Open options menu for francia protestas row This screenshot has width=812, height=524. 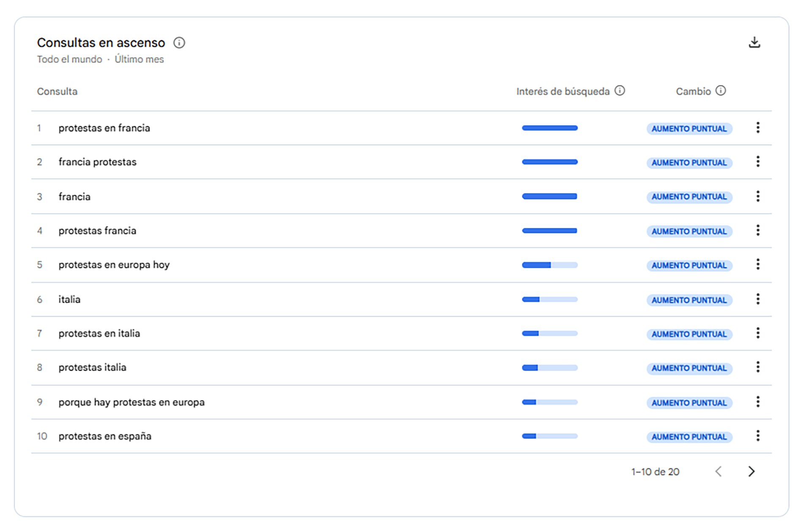pos(757,162)
